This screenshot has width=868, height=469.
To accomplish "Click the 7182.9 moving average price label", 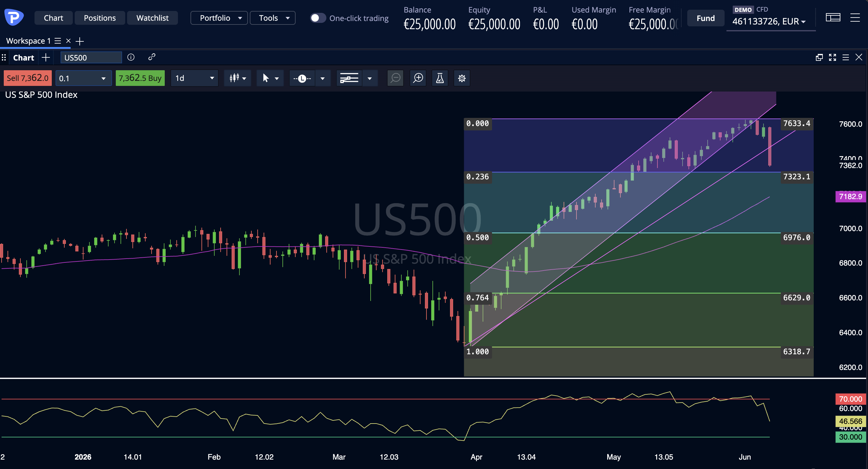I will point(850,197).
